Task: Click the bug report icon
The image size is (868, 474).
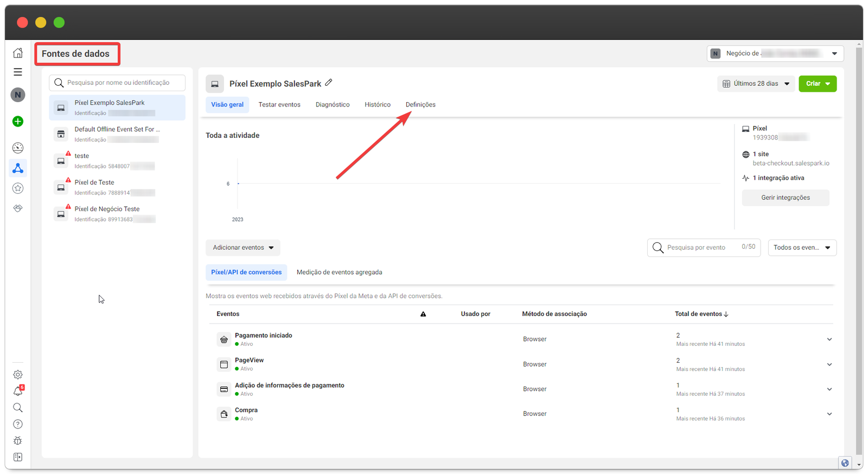Action: point(18,440)
